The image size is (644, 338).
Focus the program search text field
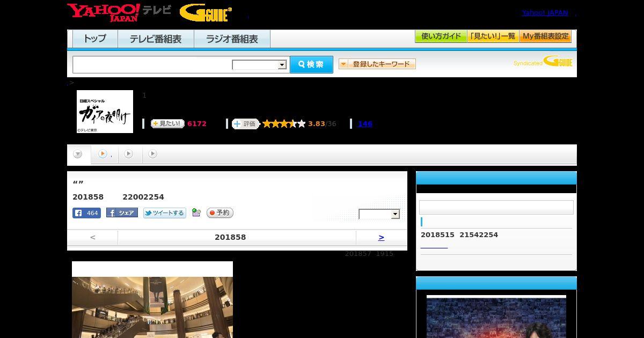point(152,64)
